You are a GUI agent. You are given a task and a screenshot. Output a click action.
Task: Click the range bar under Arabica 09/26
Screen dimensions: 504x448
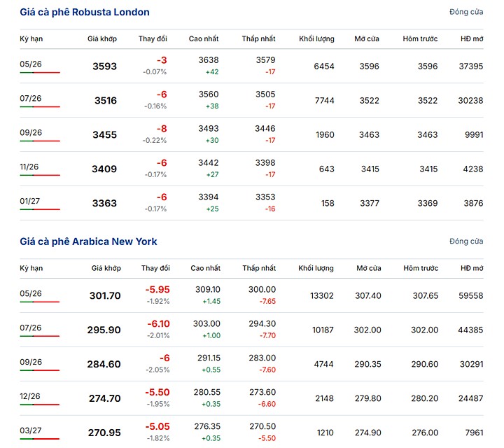coord(40,370)
